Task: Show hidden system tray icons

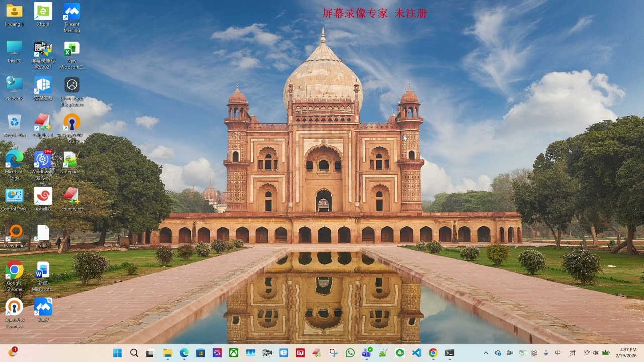Action: pos(486,353)
